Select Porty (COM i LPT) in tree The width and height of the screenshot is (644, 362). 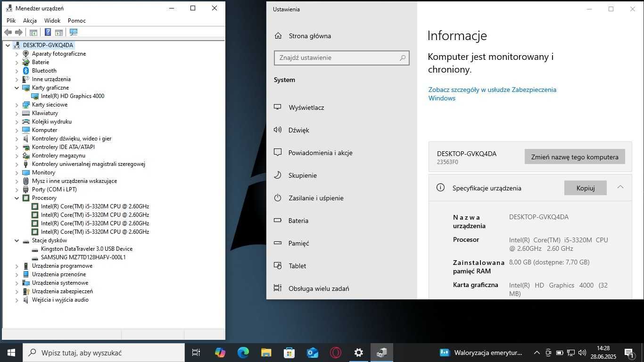[x=54, y=189]
